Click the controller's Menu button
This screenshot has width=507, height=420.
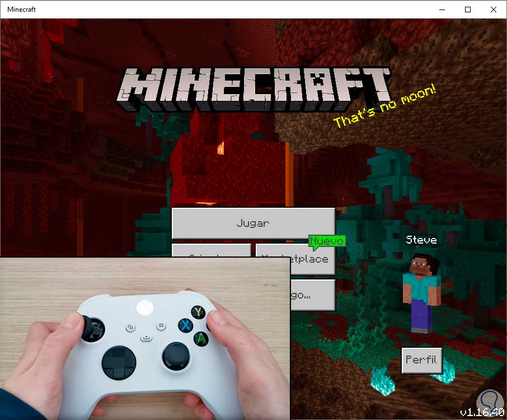tap(161, 326)
